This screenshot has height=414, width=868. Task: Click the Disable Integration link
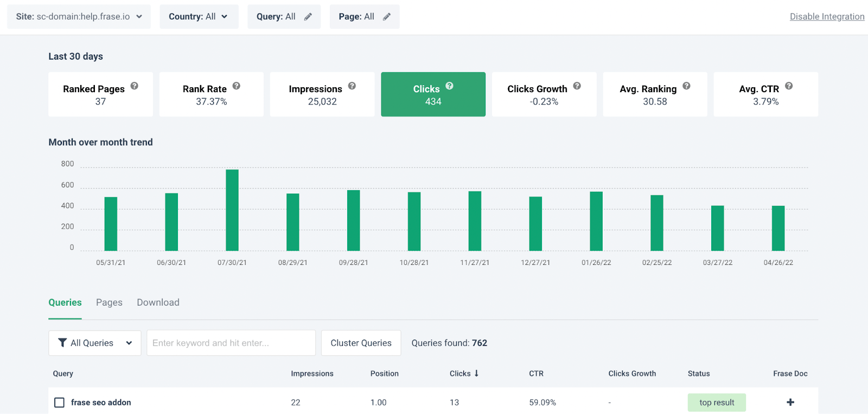[827, 17]
